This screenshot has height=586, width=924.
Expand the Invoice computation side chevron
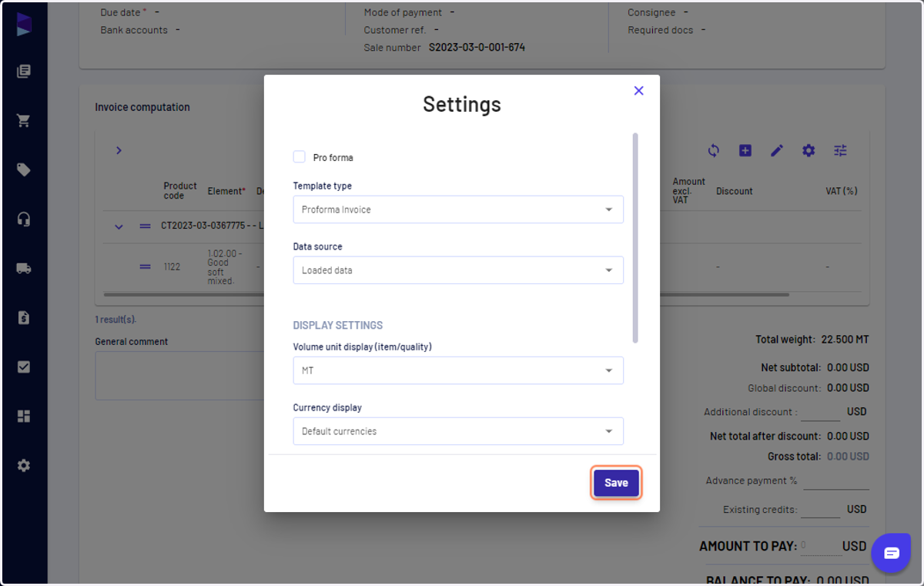pos(119,150)
